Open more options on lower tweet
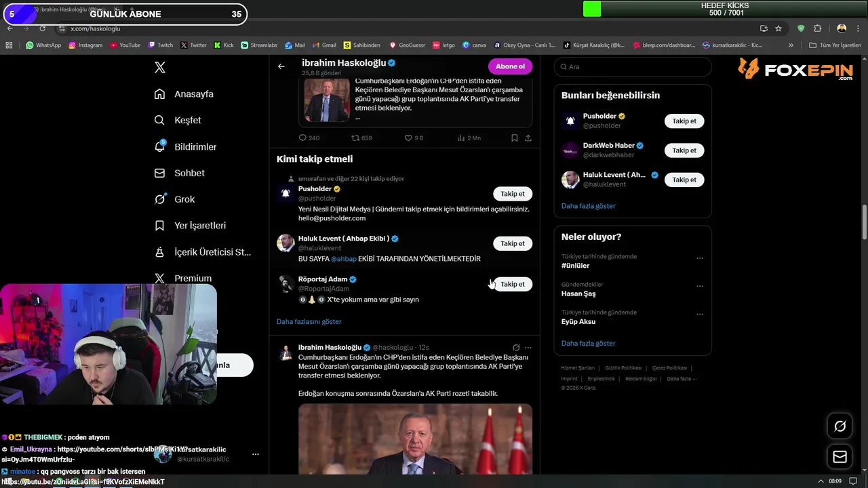868x488 pixels. click(x=528, y=348)
